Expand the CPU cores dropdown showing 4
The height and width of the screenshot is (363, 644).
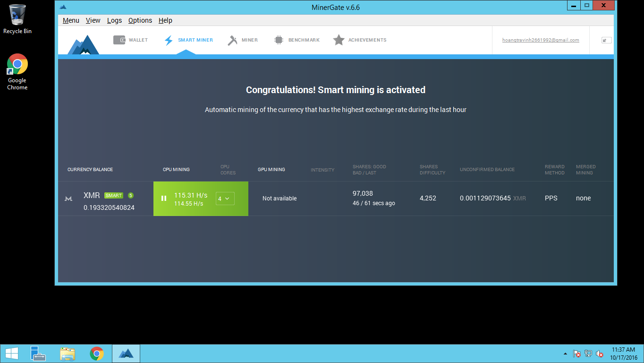coord(225,199)
